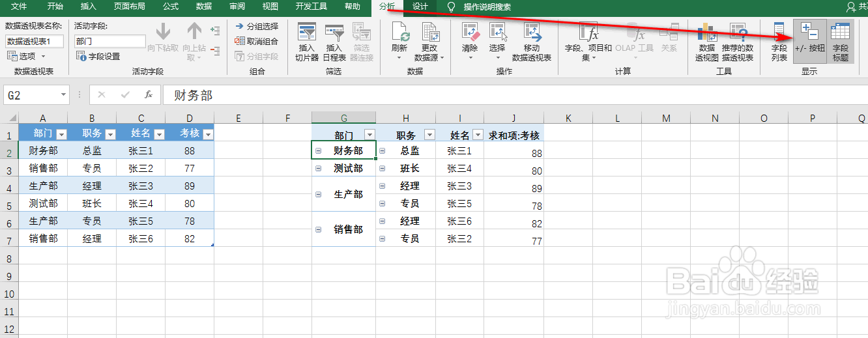The height and width of the screenshot is (338, 868).
Task: Click the 活动字段 input box
Action: [110, 41]
